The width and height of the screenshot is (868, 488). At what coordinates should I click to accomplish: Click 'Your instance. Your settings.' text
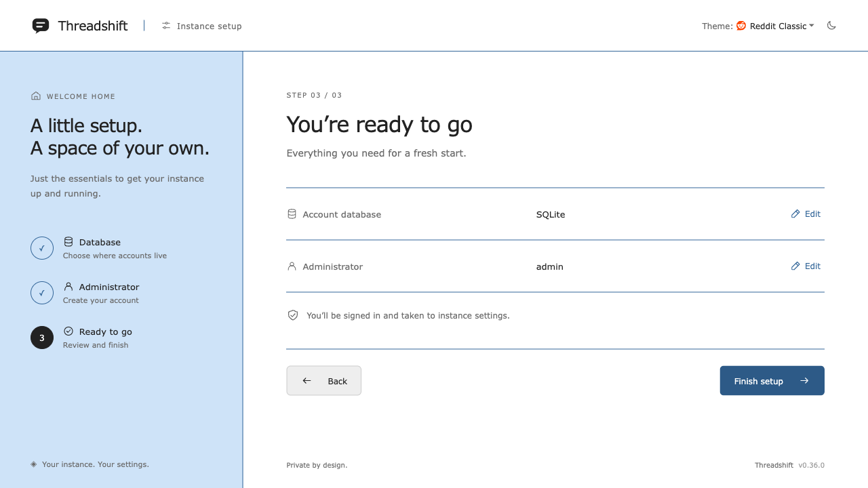(x=96, y=464)
